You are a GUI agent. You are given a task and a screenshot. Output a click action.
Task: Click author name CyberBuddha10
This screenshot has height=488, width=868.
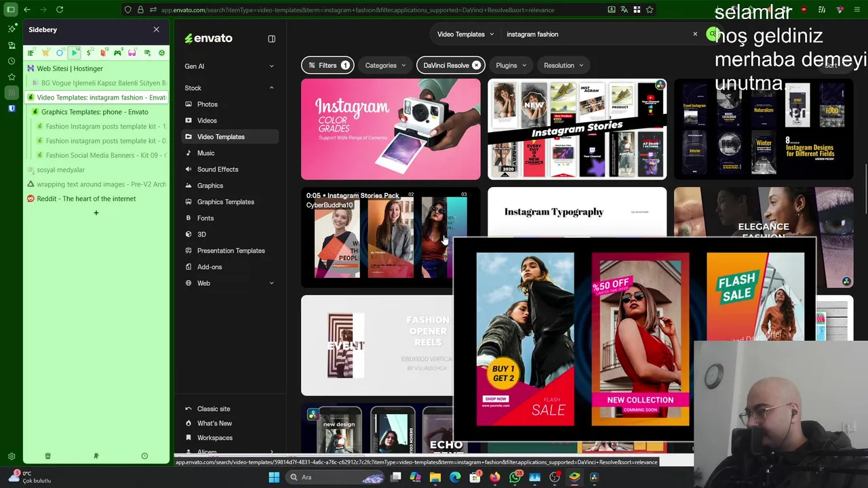330,205
